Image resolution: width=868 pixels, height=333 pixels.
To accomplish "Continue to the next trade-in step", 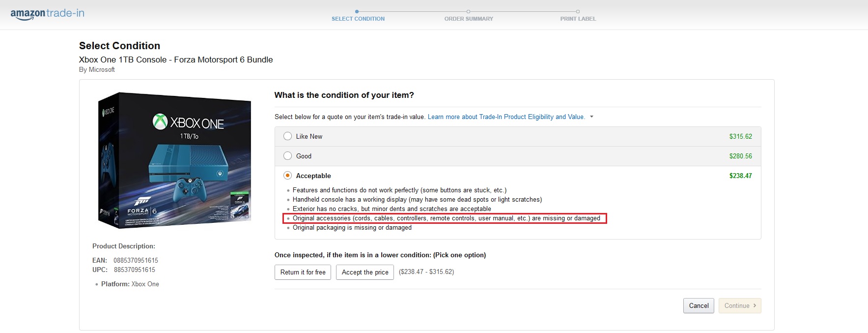I will [x=740, y=305].
